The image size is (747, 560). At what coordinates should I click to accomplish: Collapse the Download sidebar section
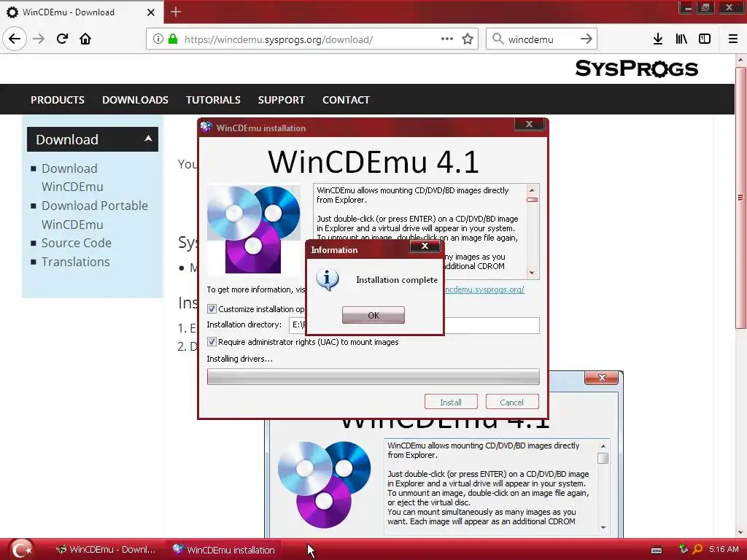click(x=148, y=139)
